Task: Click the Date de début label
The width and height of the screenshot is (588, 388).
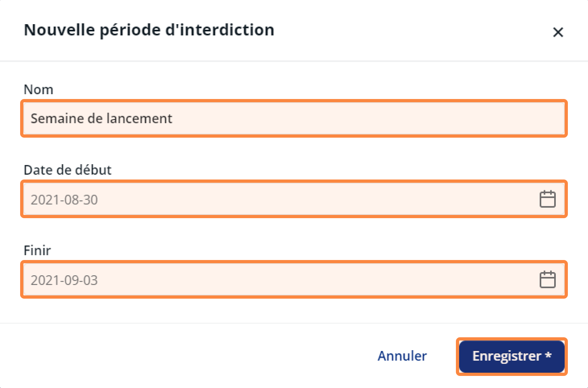Action: tap(68, 170)
